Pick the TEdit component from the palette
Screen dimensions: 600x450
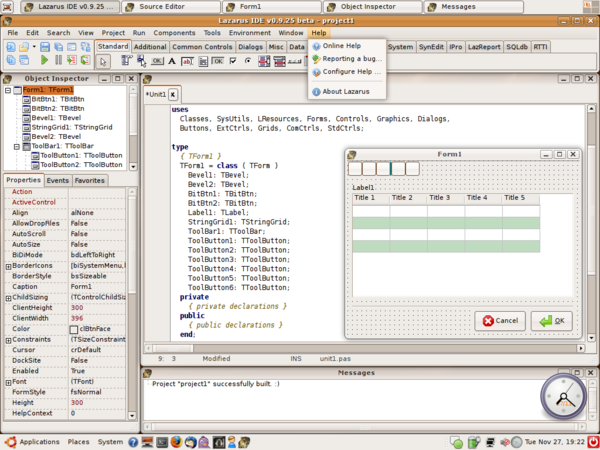point(187,61)
